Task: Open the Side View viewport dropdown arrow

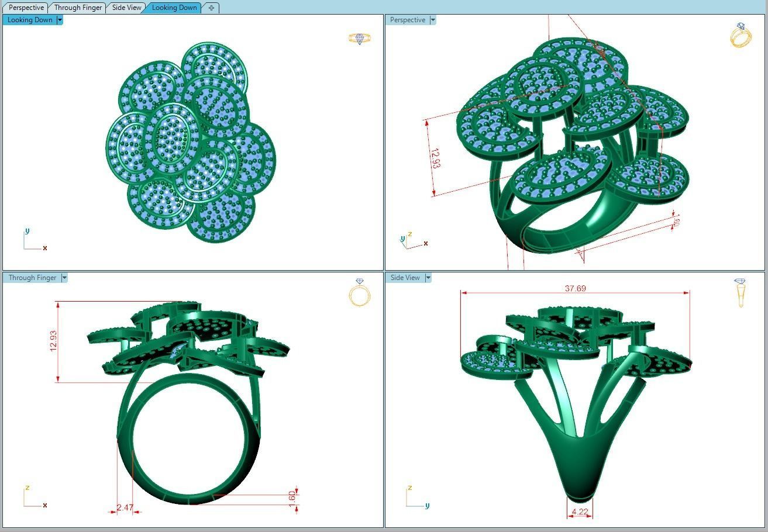Action: 428,278
